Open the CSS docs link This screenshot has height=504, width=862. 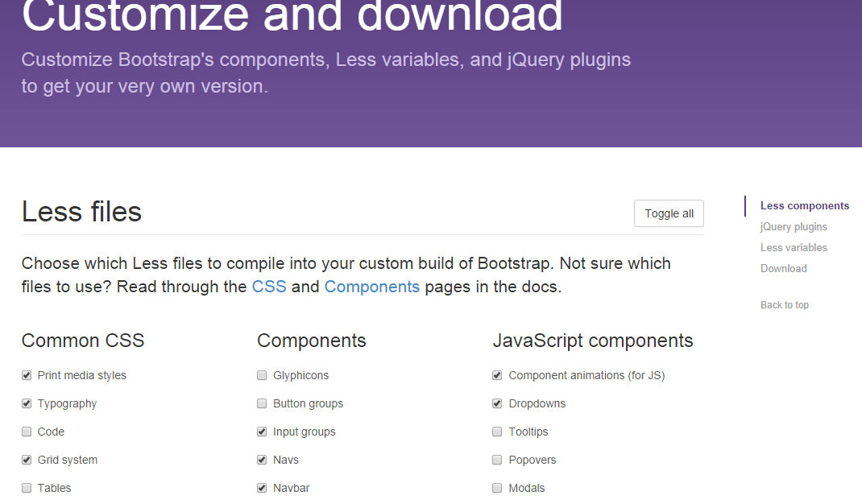[x=268, y=287]
